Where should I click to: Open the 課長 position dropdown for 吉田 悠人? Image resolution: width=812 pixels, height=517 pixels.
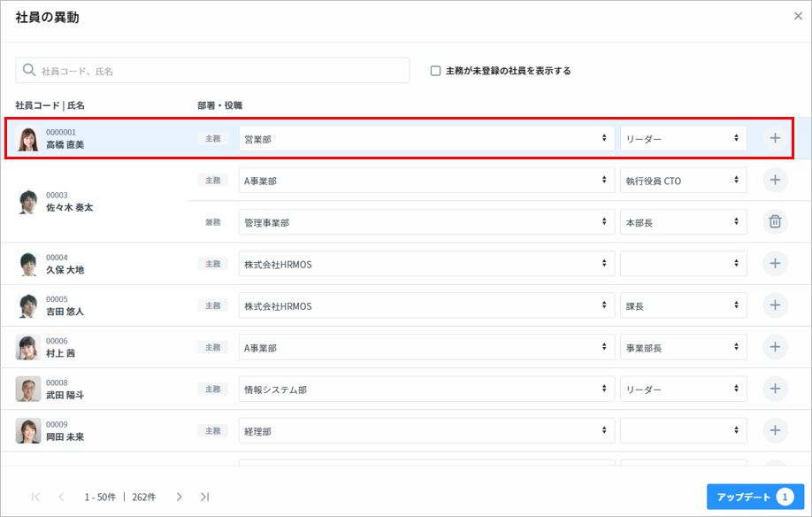[x=683, y=306]
